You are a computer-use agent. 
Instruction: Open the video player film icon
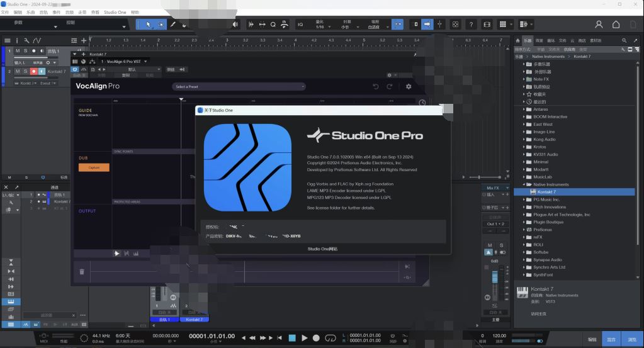pyautogui.click(x=487, y=25)
